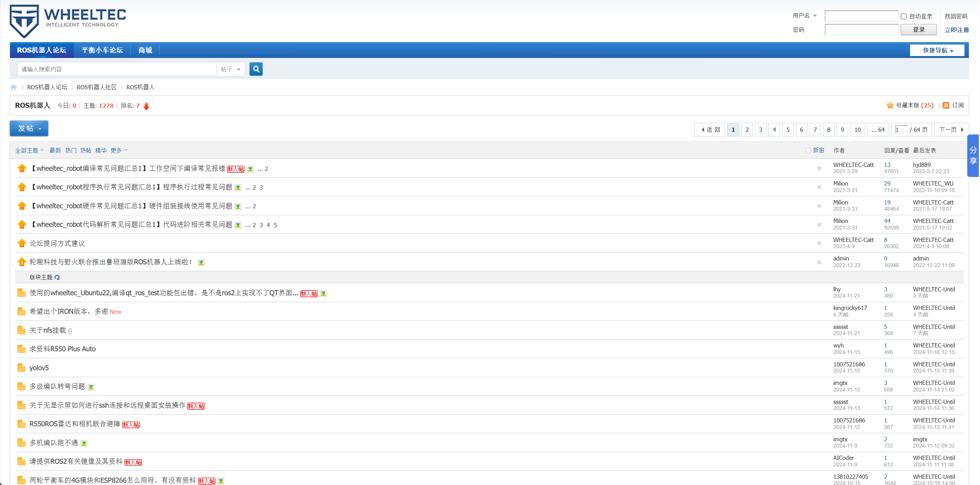Enable the 自动登录 checkbox

click(903, 16)
